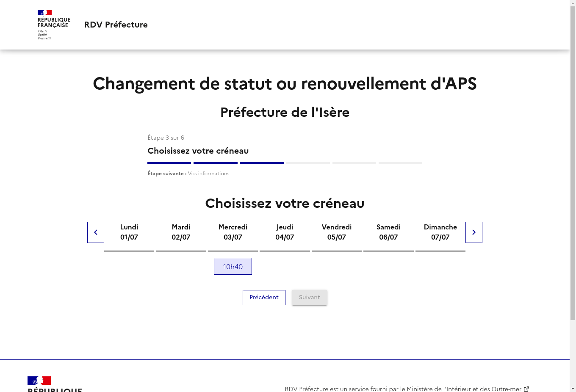Click the step progress bar
The height and width of the screenshot is (392, 576).
tap(285, 163)
